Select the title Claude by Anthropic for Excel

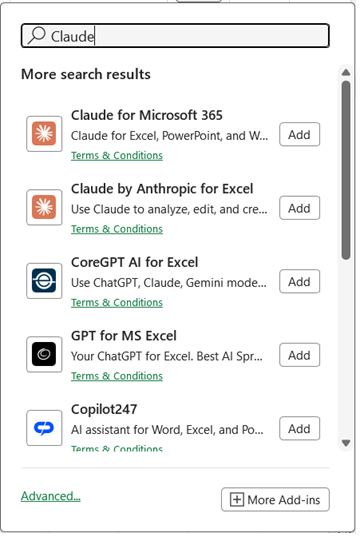162,189
